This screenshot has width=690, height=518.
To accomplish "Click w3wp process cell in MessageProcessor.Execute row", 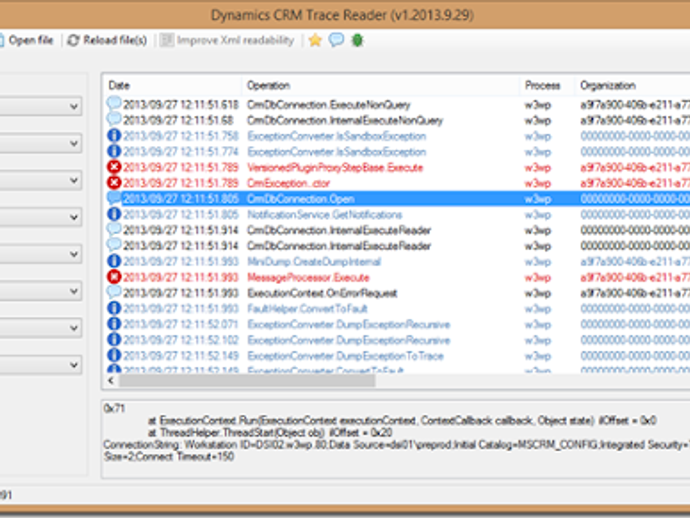I will [x=537, y=278].
